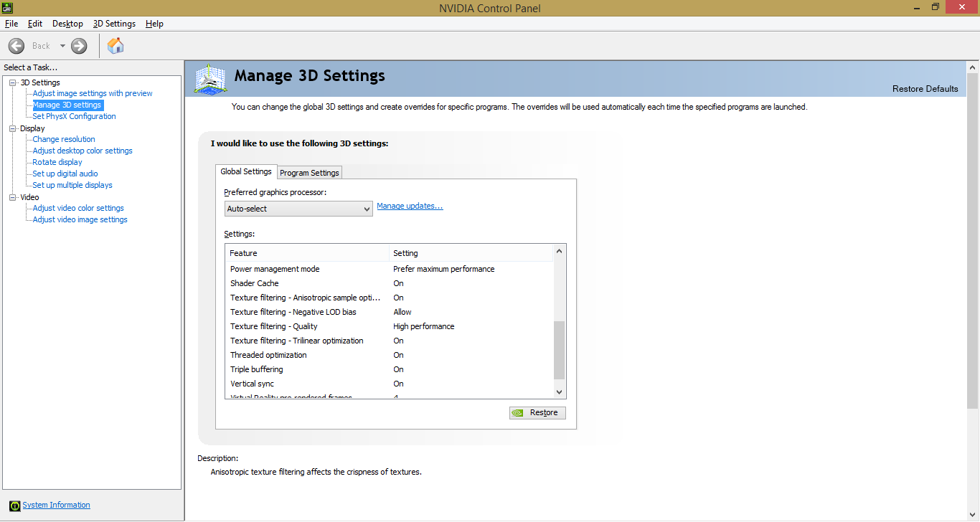This screenshot has width=980, height=522.
Task: Select the Power management mode row
Action: click(390, 269)
